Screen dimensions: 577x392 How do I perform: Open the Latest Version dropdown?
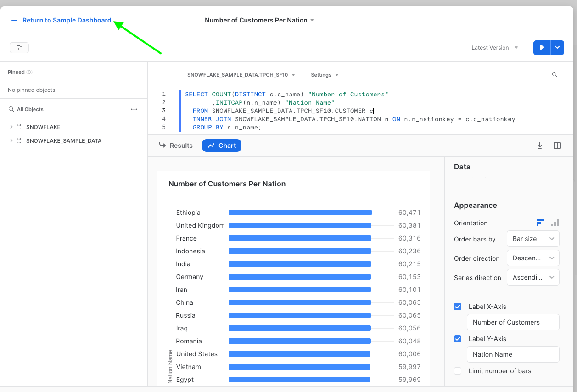pos(495,48)
